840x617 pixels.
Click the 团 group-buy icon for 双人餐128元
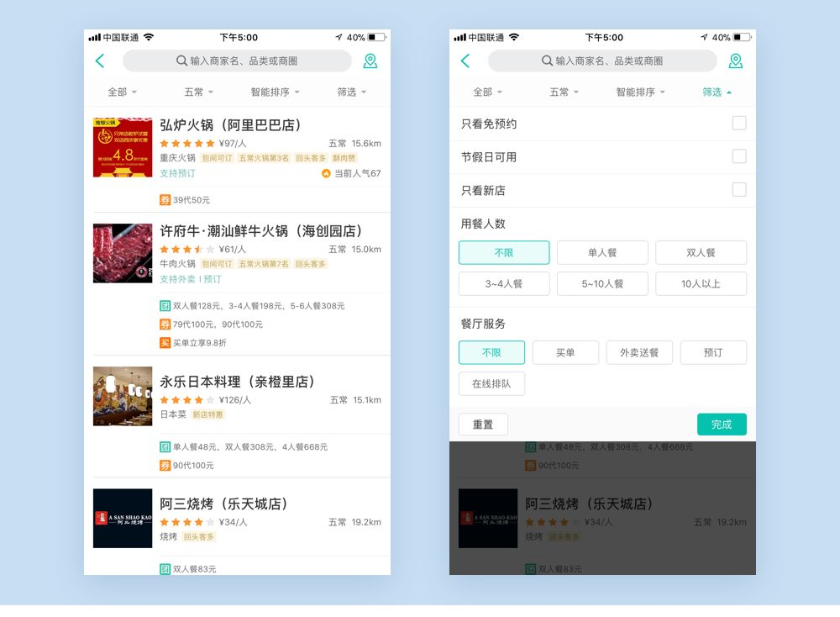(x=165, y=306)
